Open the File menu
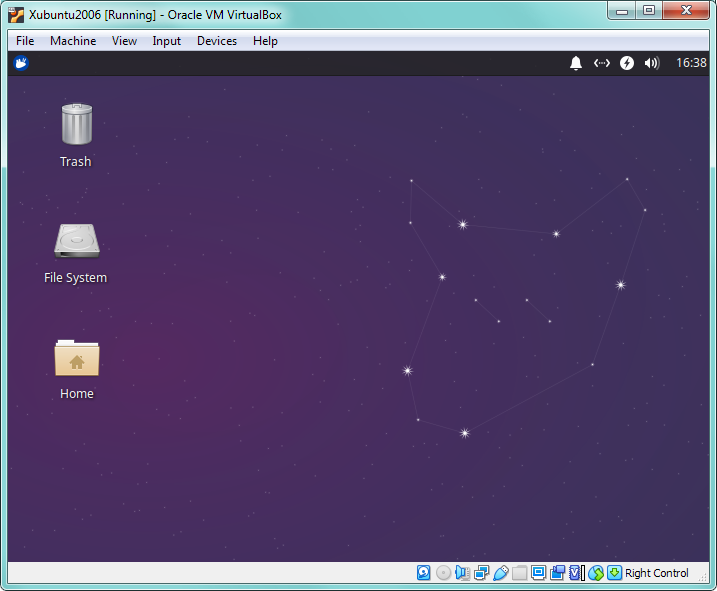 click(x=25, y=41)
